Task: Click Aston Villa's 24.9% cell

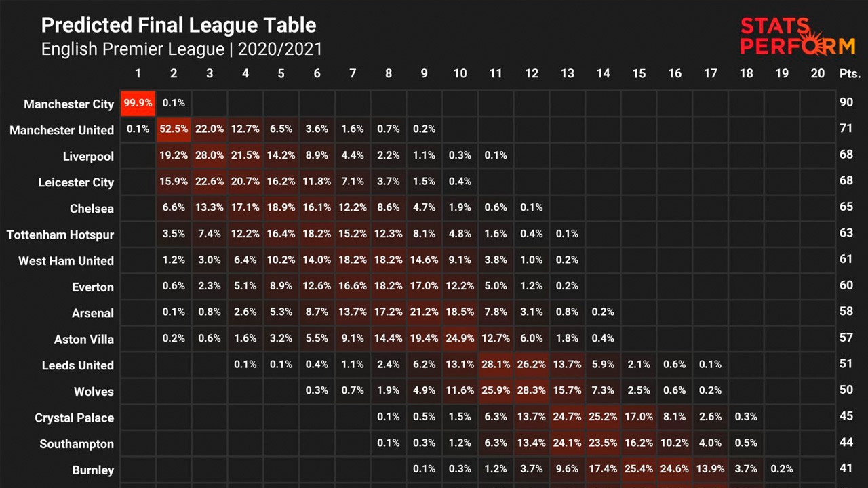Action: [x=460, y=338]
